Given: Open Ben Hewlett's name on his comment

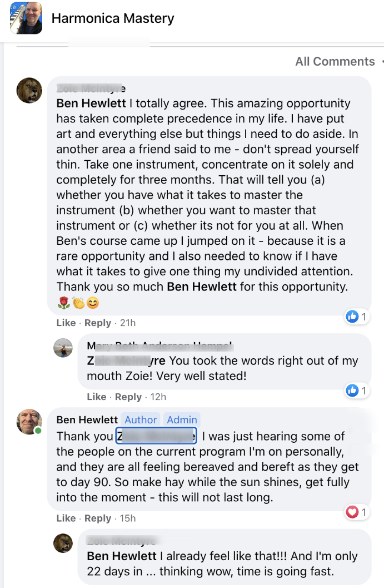Looking at the screenshot, I should 87,420.
